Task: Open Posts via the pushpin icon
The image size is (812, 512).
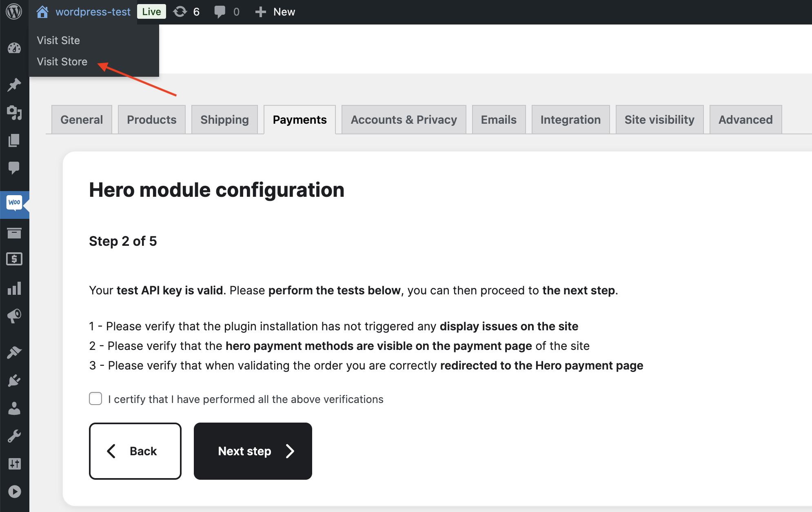Action: tap(14, 85)
